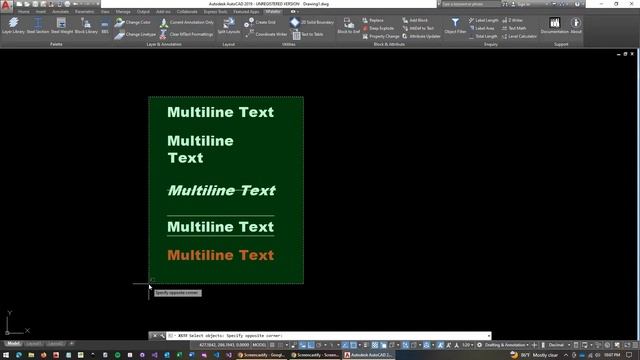
Task: Open the Steel Section tool
Action: tap(38, 25)
